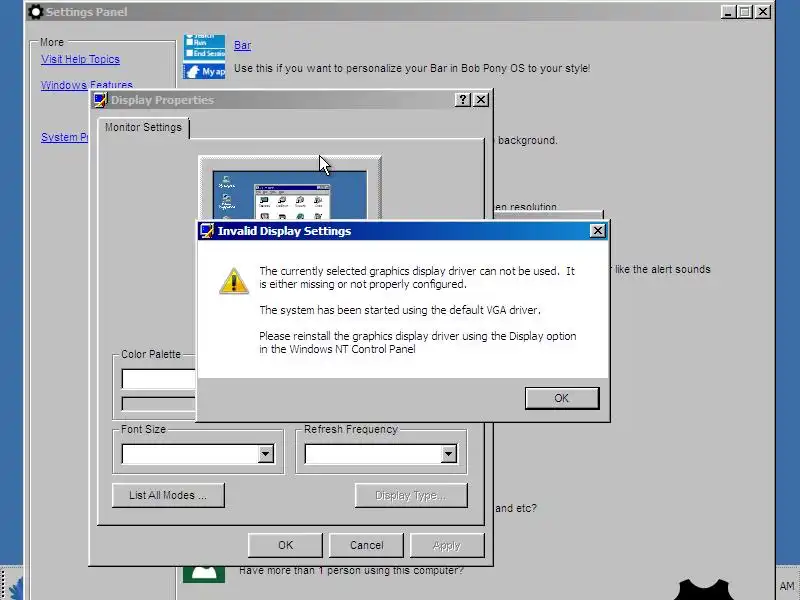Click the Display Type button
The height and width of the screenshot is (600, 800).
click(411, 495)
